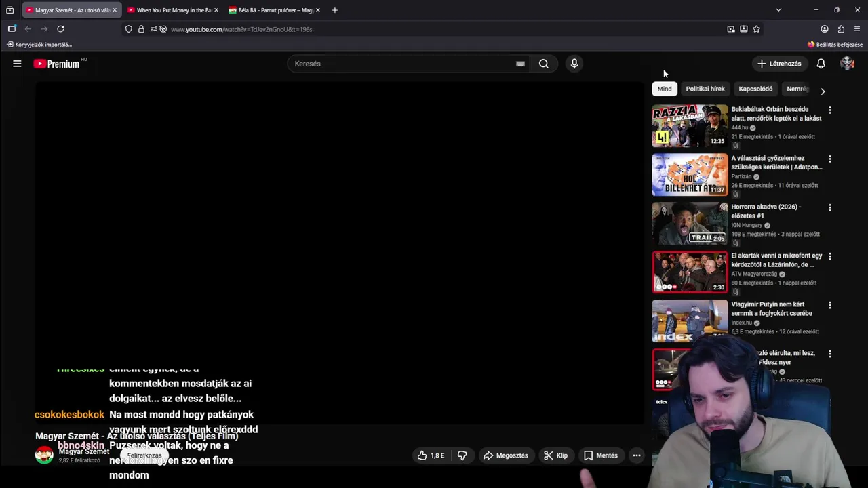Go to YouTube Premium home logo
The width and height of the screenshot is (868, 488).
[56, 64]
